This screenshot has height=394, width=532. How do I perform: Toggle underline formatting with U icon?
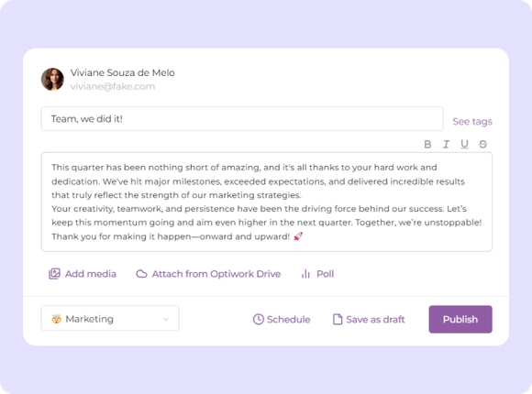click(464, 145)
